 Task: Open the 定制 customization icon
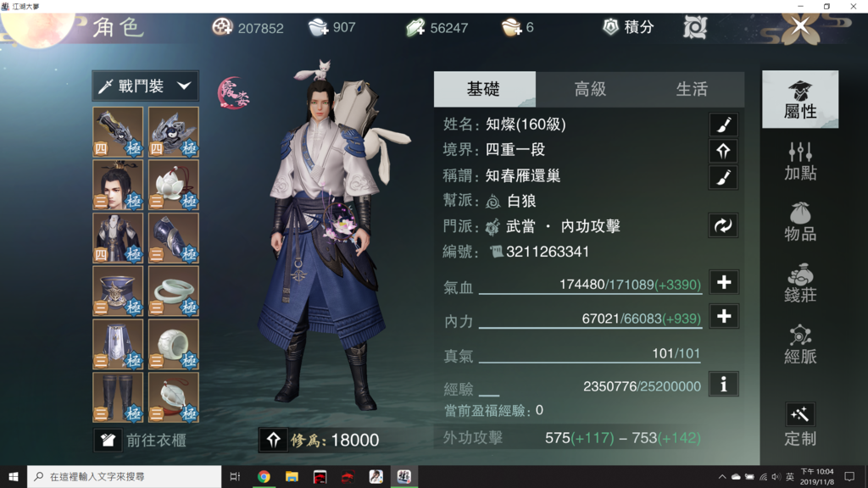tap(800, 424)
